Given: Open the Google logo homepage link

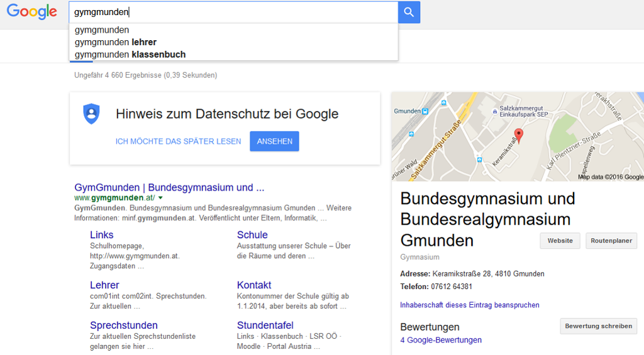Looking at the screenshot, I should point(32,12).
